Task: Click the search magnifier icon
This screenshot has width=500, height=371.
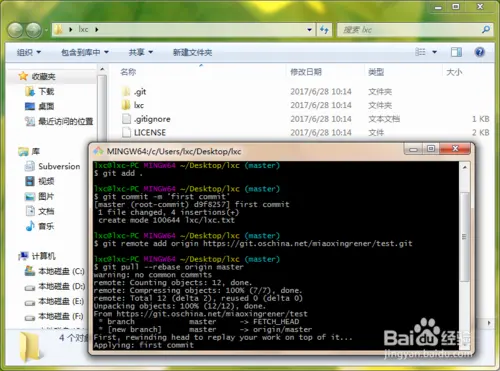Action: tap(486, 30)
